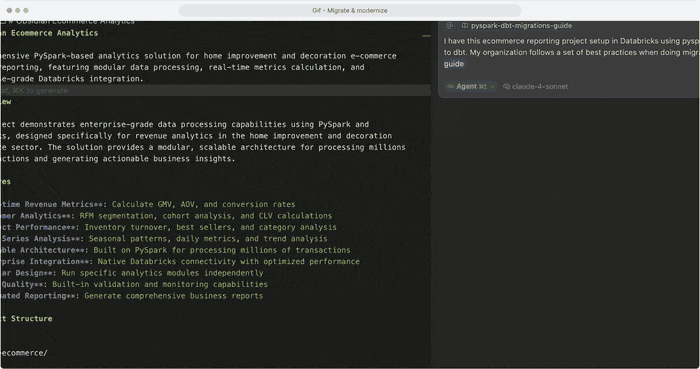This screenshot has width=700, height=369.
Task: Click the 'Native Databricks connectivity' line
Action: tap(180, 261)
